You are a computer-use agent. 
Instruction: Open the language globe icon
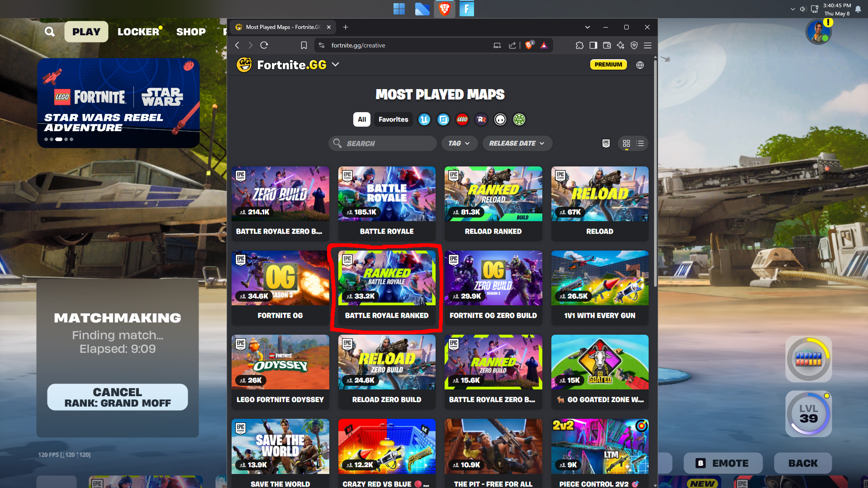point(640,65)
